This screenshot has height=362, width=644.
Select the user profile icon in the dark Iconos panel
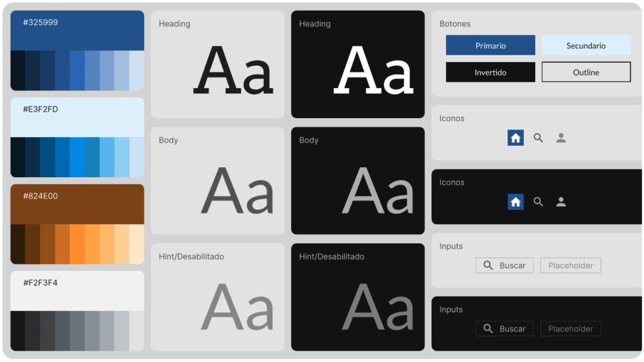561,202
